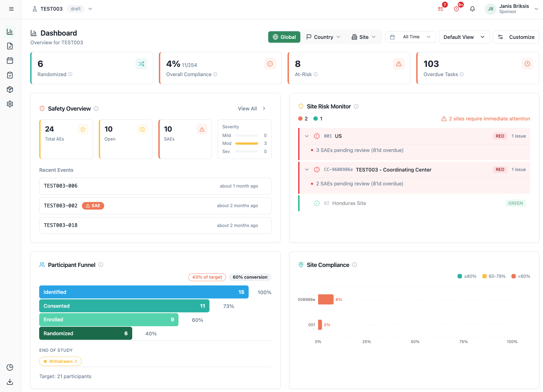Select the Global scope tab
543x392 pixels.
coord(284,37)
